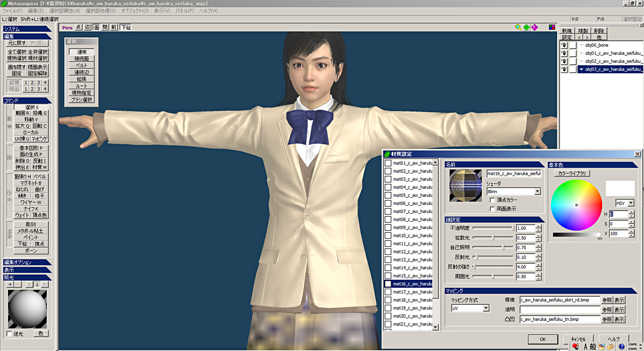Toggle the 点 vertex display button
The width and height of the screenshot is (644, 351).
[x=78, y=28]
